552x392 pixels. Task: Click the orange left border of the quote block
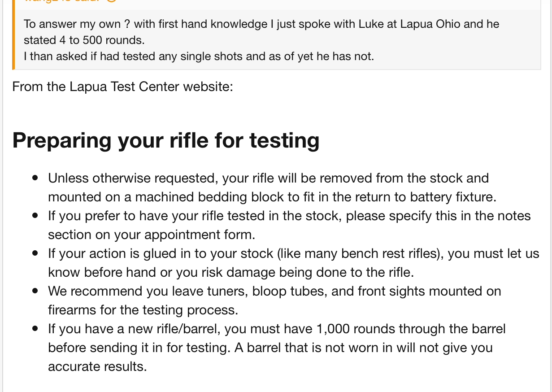point(13,35)
